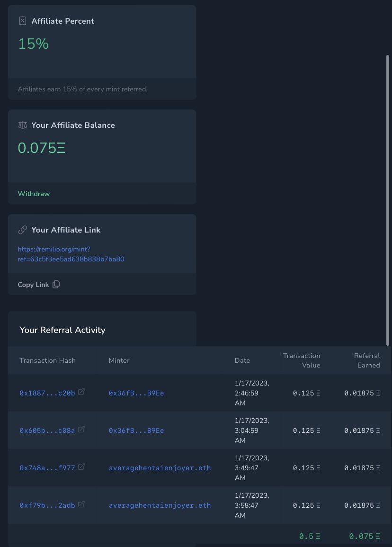The height and width of the screenshot is (547, 392).
Task: Open minter 0x36fB...B9Ee in the 2:46:59 AM row
Action: pyautogui.click(x=136, y=393)
